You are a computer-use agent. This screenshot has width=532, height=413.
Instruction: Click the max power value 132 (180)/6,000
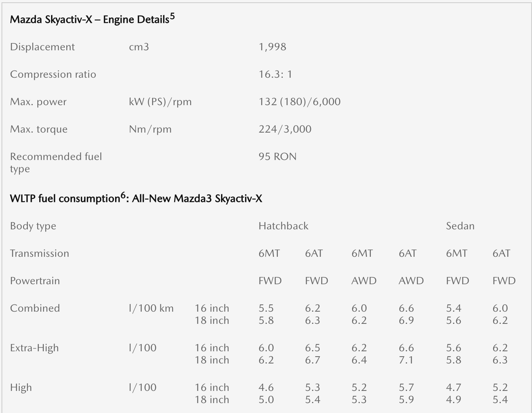tap(300, 102)
